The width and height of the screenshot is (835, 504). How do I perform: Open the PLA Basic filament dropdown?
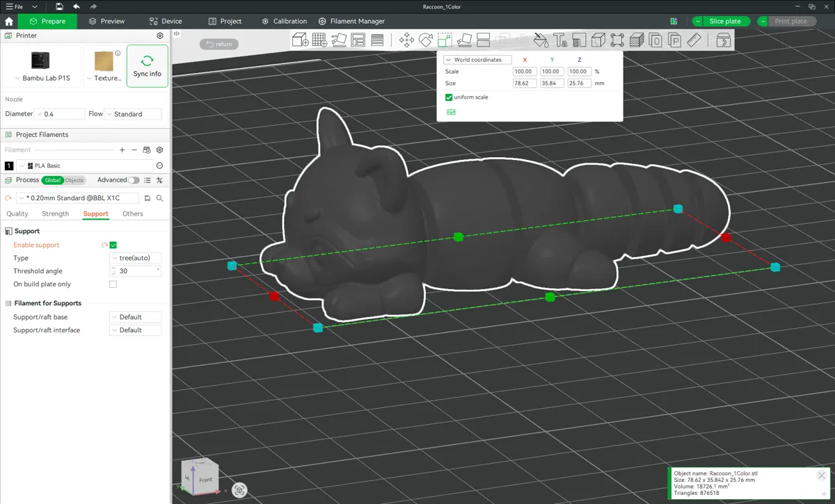(85, 165)
